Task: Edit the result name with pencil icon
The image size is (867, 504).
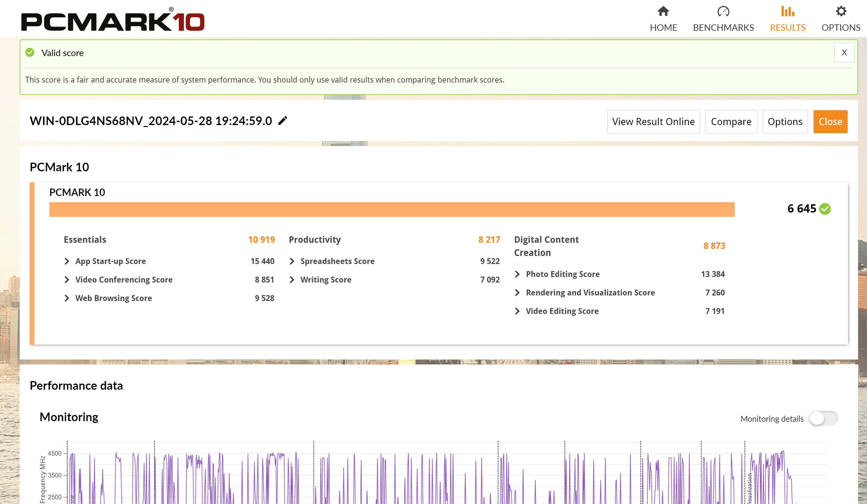Action: tap(282, 121)
